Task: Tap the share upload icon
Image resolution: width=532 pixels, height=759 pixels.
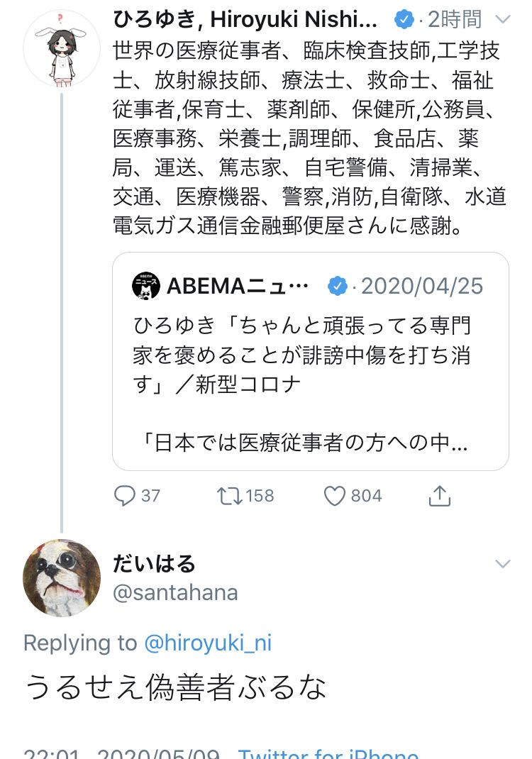Action: pos(440,495)
